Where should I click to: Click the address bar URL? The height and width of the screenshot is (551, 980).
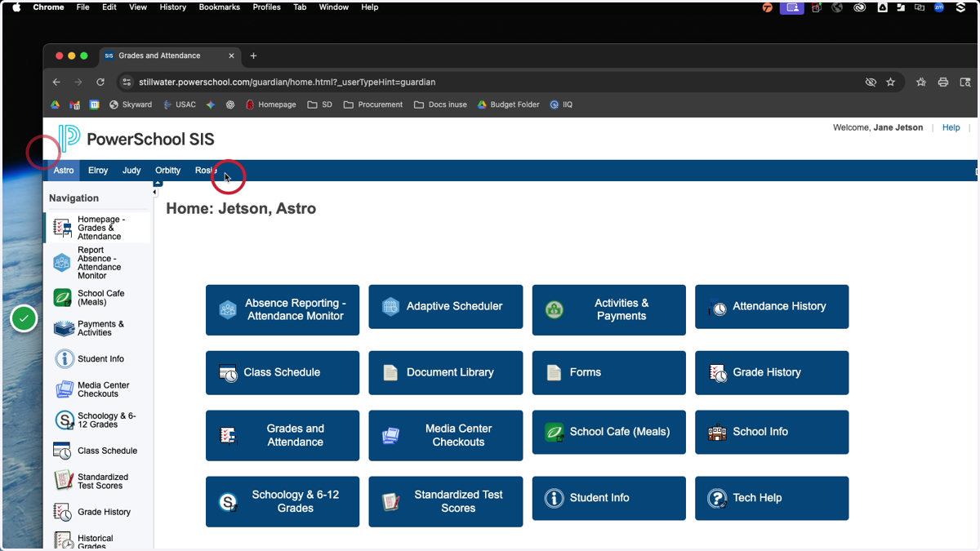click(287, 82)
